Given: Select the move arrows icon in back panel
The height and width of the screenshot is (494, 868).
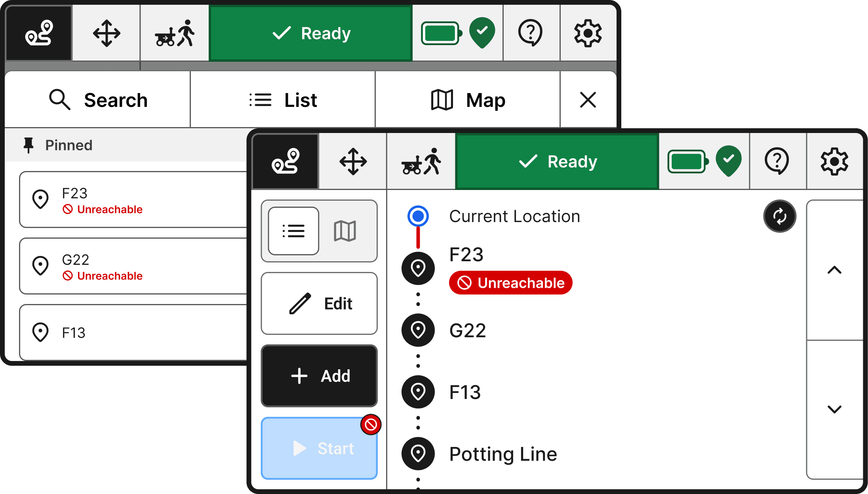Looking at the screenshot, I should (106, 33).
